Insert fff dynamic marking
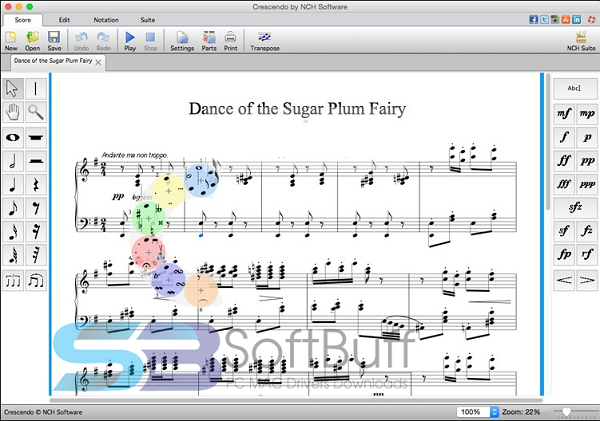This screenshot has height=421, width=600. click(x=564, y=184)
